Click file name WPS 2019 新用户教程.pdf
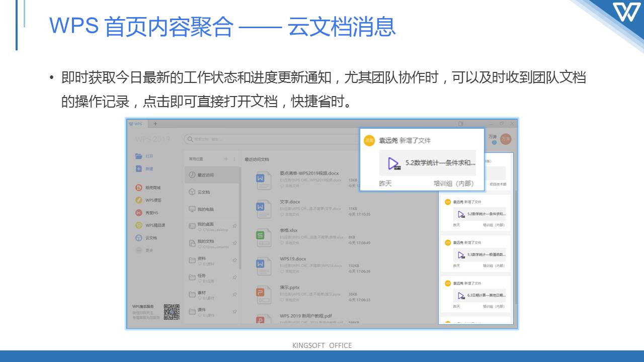This screenshot has width=644, height=362. pos(306,316)
